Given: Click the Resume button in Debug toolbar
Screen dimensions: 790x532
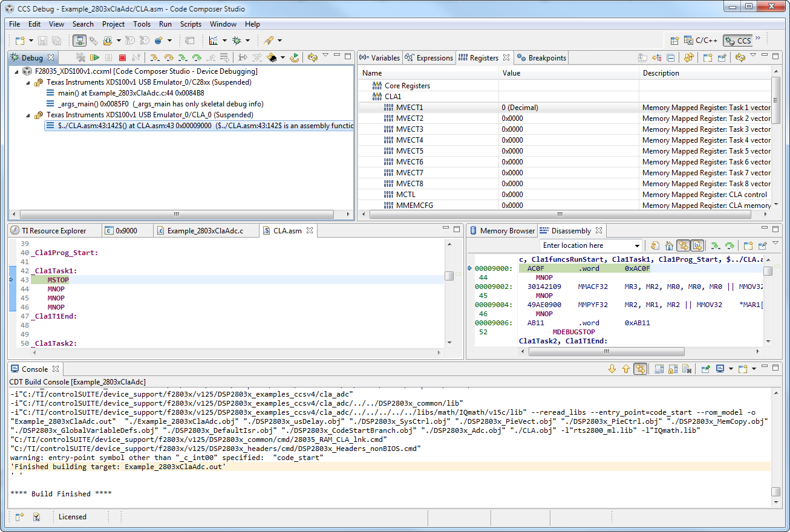Looking at the screenshot, I should pos(94,57).
